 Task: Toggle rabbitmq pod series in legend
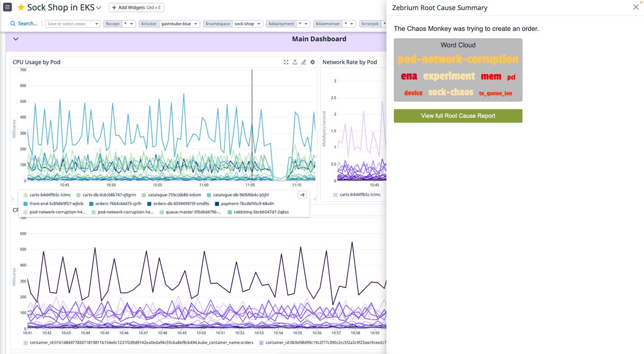point(261,212)
